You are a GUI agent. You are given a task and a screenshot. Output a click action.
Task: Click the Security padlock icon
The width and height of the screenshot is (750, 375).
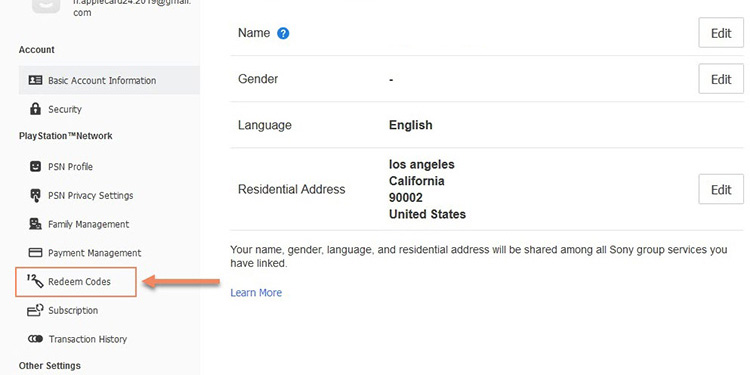click(x=35, y=109)
